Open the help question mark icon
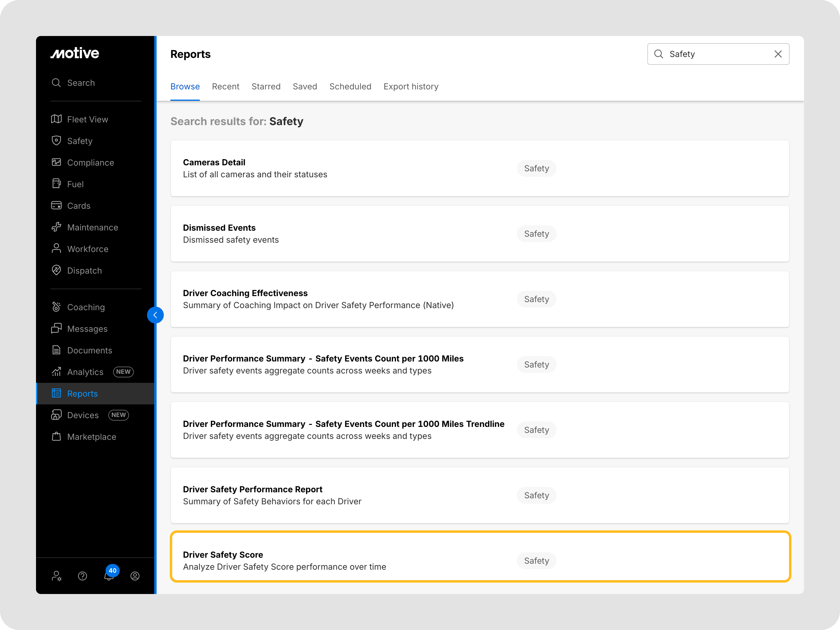This screenshot has width=840, height=630. pos(82,576)
